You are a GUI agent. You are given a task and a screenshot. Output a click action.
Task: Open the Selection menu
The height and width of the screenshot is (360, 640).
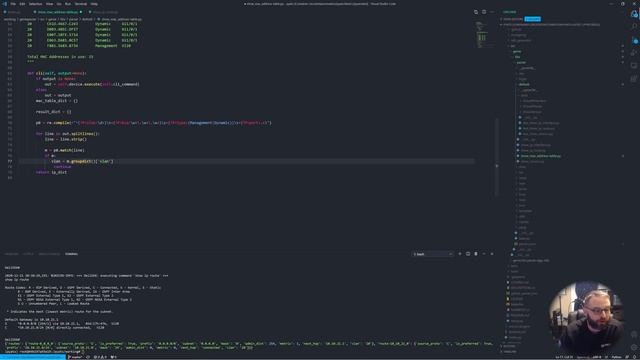[x=35, y=4]
